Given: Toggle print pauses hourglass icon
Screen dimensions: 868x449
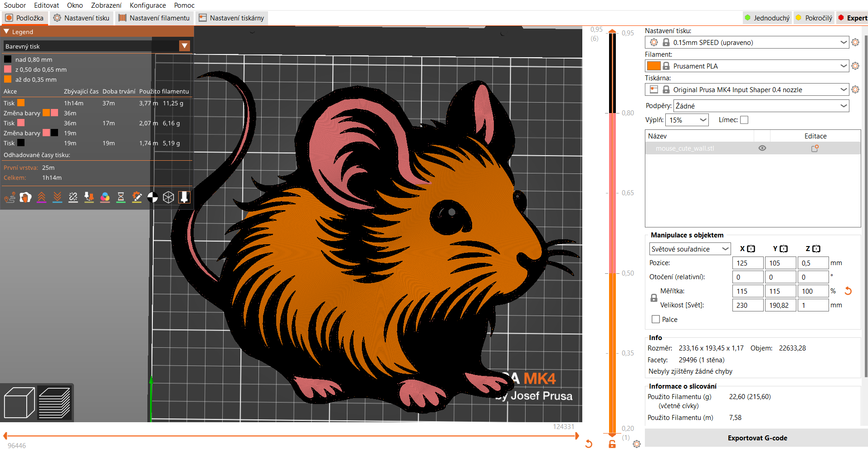Looking at the screenshot, I should point(121,197).
